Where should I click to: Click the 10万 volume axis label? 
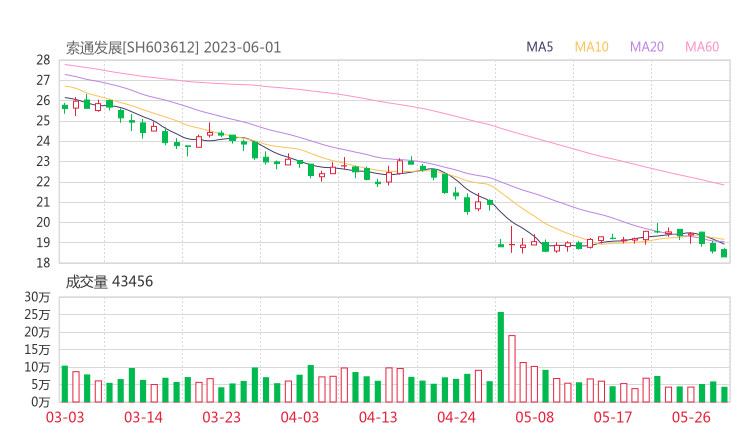[37, 367]
